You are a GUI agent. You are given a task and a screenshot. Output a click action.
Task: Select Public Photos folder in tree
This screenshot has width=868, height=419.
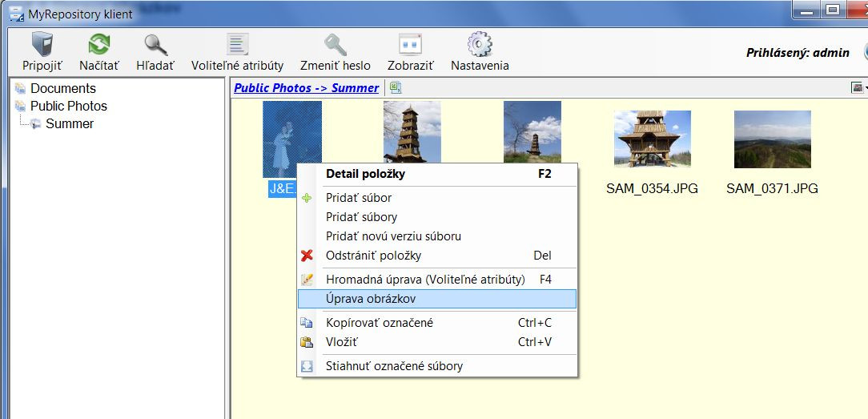tap(69, 107)
